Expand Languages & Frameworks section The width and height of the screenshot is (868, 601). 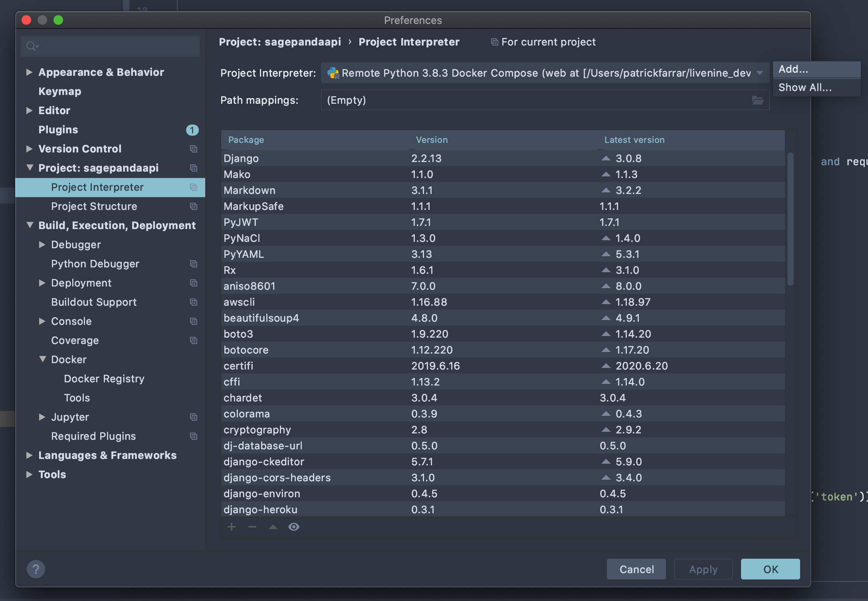(x=29, y=455)
